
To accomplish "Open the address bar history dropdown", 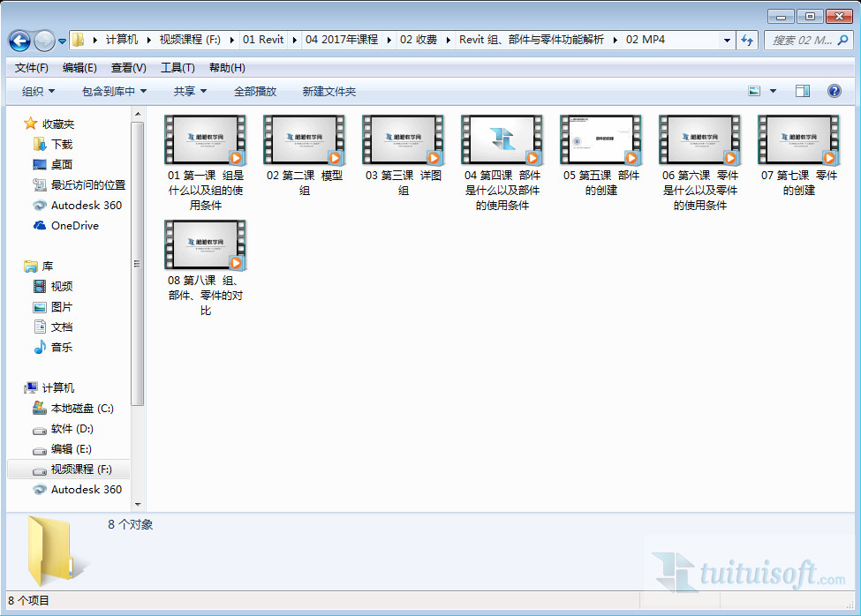I will [x=727, y=41].
